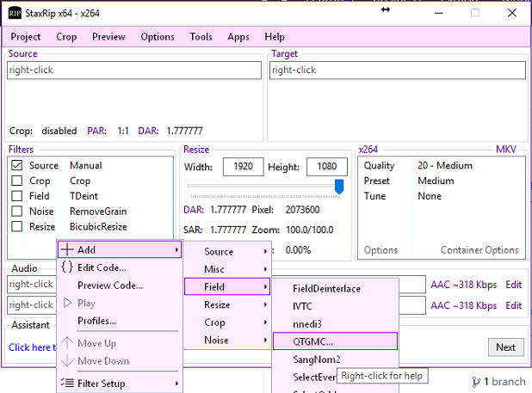Viewport: 532px width, 393px height.
Task: Open the Preview menu
Action: tap(108, 37)
